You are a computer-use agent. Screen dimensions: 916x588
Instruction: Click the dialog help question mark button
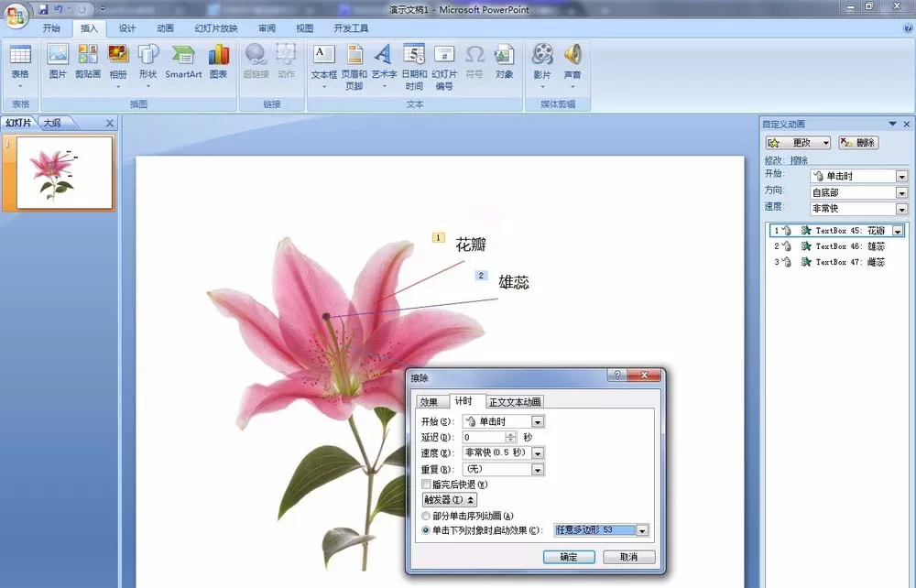click(616, 375)
